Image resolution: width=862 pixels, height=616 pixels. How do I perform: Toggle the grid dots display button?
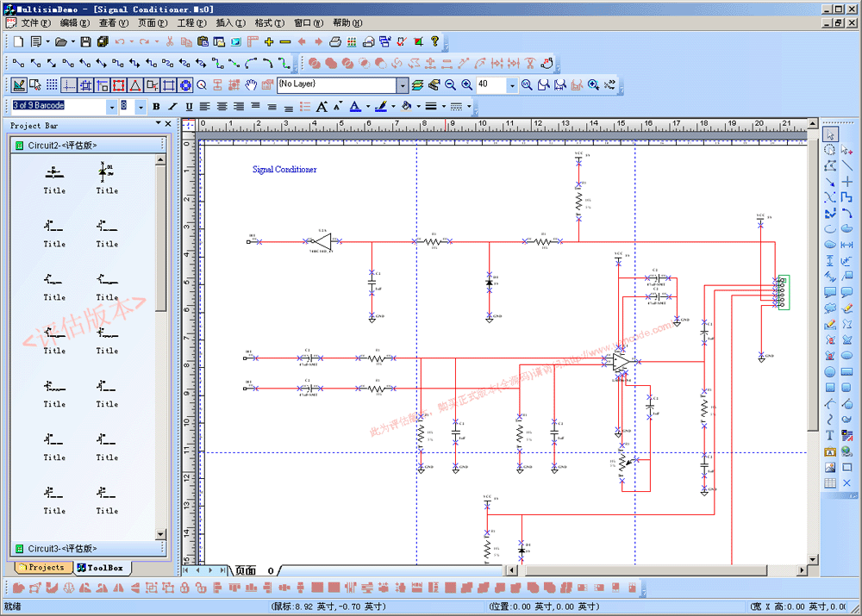point(52,84)
